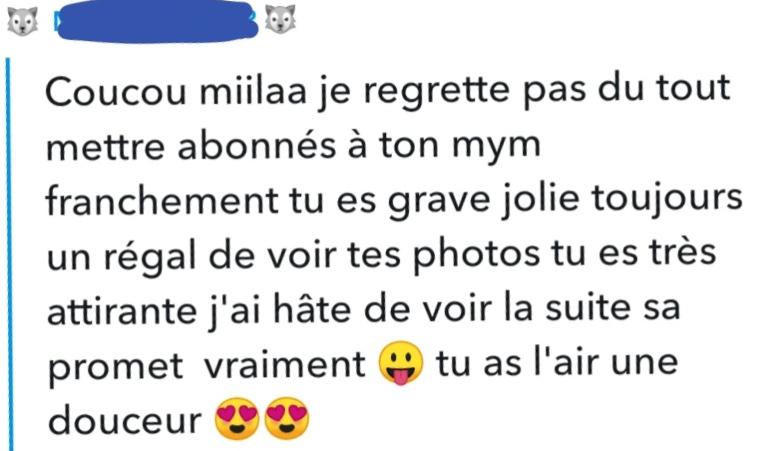Click the blue vertical message bar
This screenshot has width=771, height=451.
[9, 254]
